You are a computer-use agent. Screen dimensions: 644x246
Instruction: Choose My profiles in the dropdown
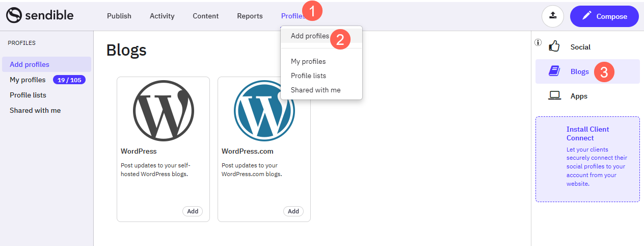(321, 61)
